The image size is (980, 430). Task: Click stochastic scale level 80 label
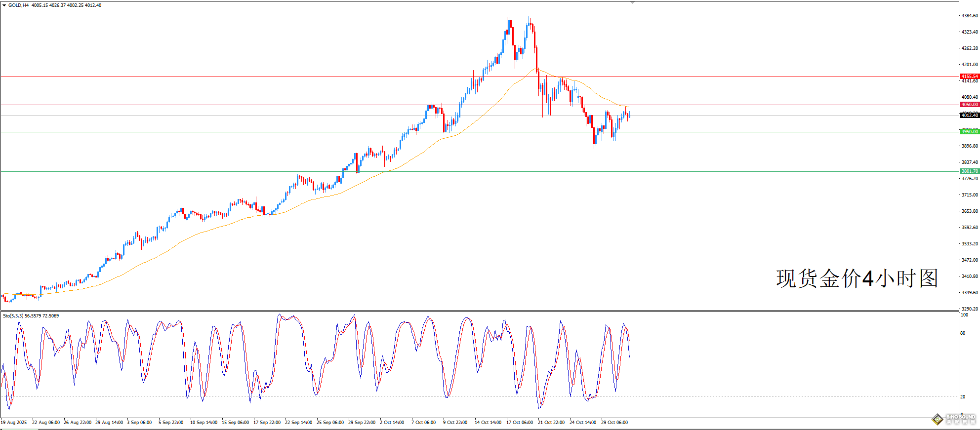click(963, 333)
